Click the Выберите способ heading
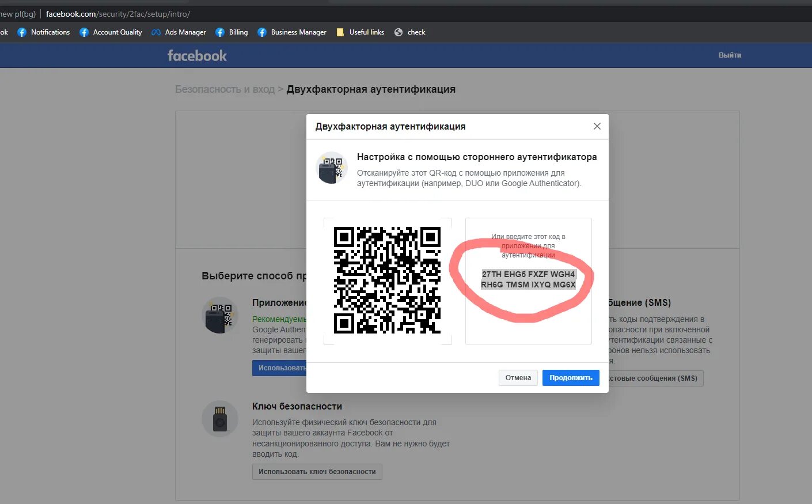The image size is (812, 504). [254, 276]
